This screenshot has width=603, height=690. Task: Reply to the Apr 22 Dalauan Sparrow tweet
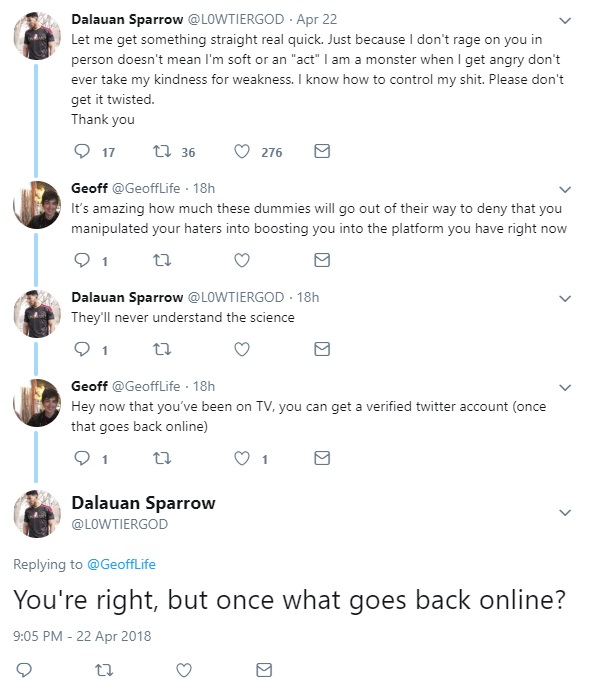pos(82,151)
